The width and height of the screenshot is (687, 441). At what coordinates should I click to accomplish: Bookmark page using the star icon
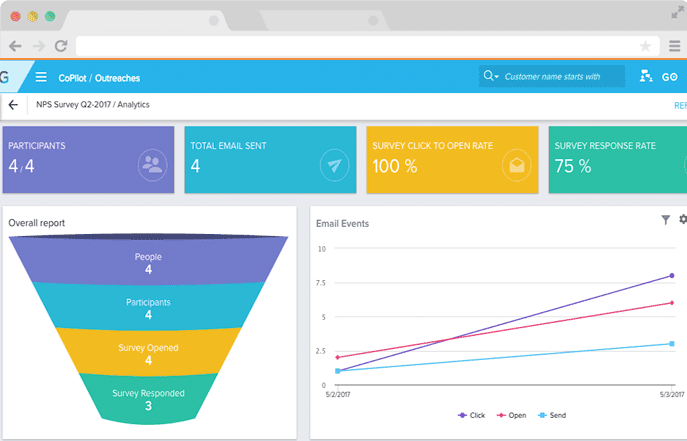[x=646, y=46]
